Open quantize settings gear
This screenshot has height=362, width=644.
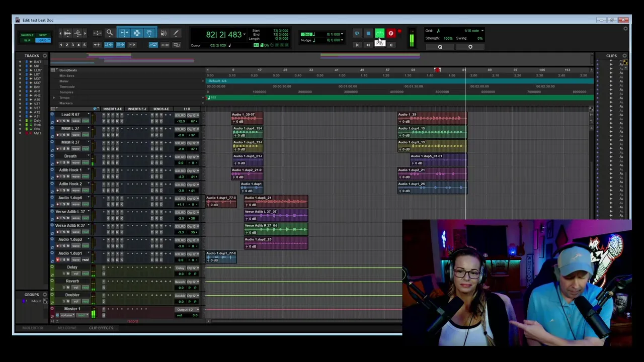[x=470, y=47]
